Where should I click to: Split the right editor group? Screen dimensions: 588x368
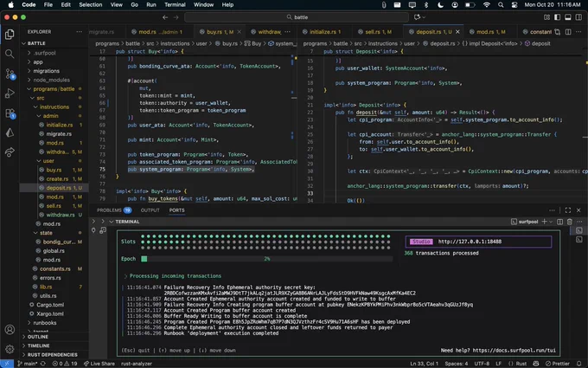pos(568,32)
